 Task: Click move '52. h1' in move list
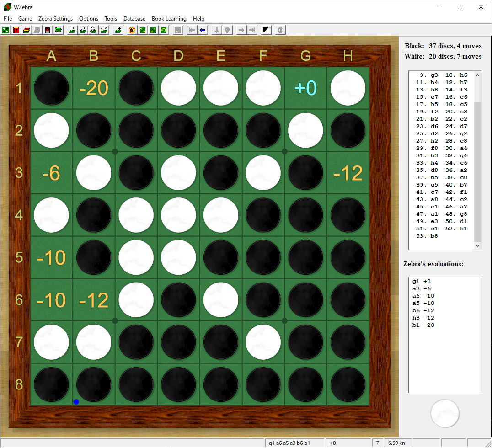[x=456, y=229]
